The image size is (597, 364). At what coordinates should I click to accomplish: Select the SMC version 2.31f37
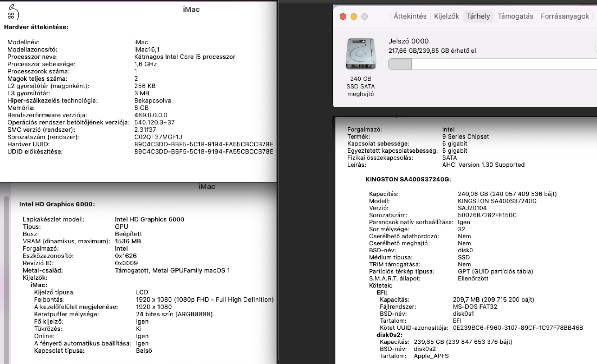point(145,130)
